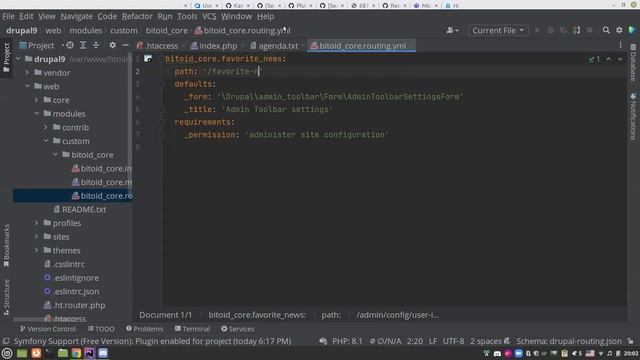Open Problems tool window
Image resolution: width=640 pixels, height=360 pixels.
tap(144, 329)
